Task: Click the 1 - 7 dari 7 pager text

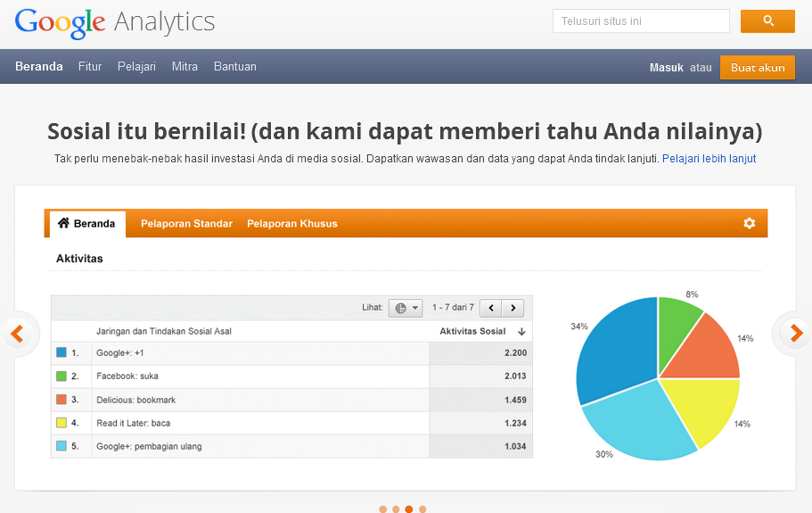Action: pos(453,308)
